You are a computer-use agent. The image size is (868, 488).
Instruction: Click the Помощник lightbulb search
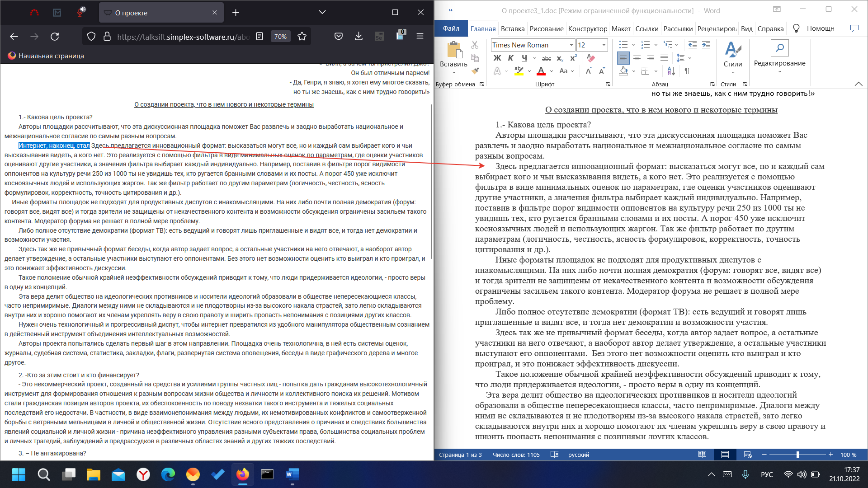(814, 28)
